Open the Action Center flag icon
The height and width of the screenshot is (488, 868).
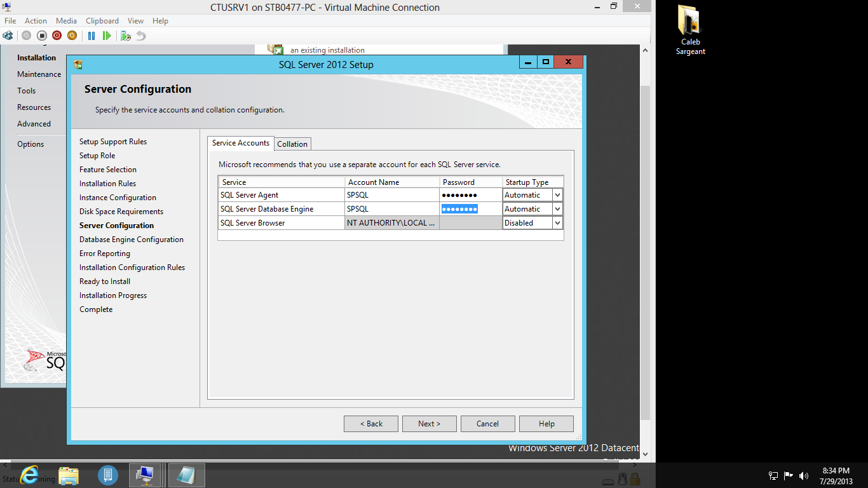(789, 475)
